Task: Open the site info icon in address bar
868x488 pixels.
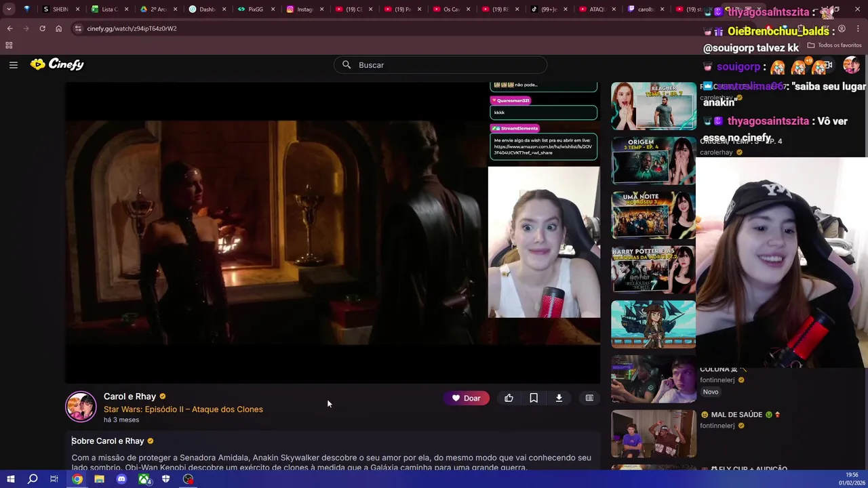Action: [x=78, y=28]
